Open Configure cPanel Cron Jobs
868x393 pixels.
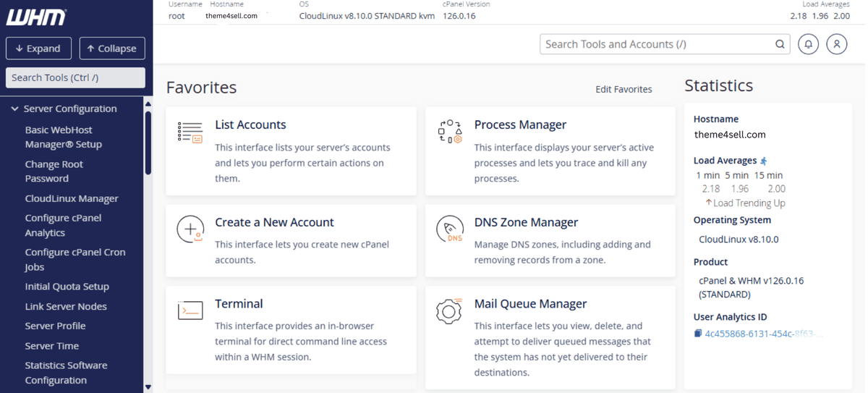click(75, 259)
